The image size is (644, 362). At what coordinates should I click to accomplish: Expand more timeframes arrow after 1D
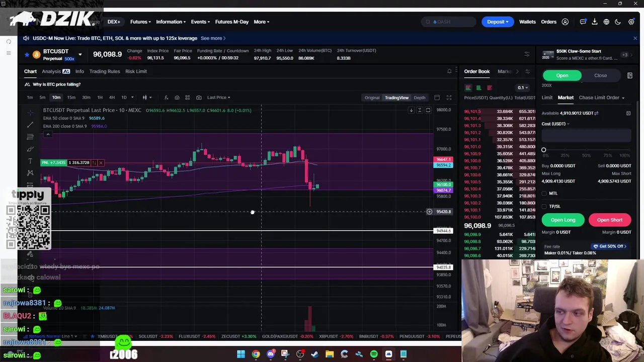click(132, 98)
